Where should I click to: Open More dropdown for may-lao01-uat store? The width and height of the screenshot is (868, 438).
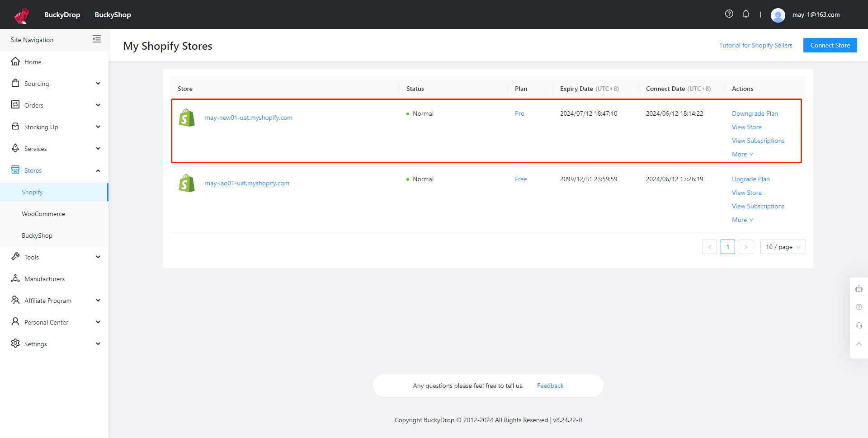(x=743, y=220)
